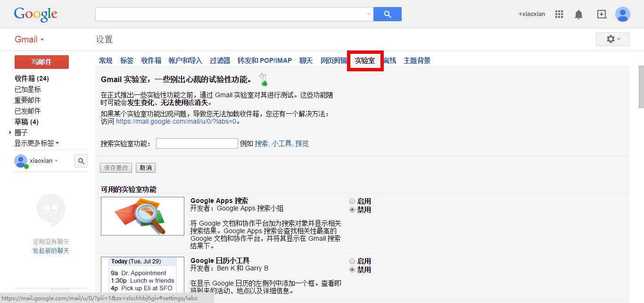Click the 取消 button
Viewport: 644px width, 303px height.
tap(146, 168)
